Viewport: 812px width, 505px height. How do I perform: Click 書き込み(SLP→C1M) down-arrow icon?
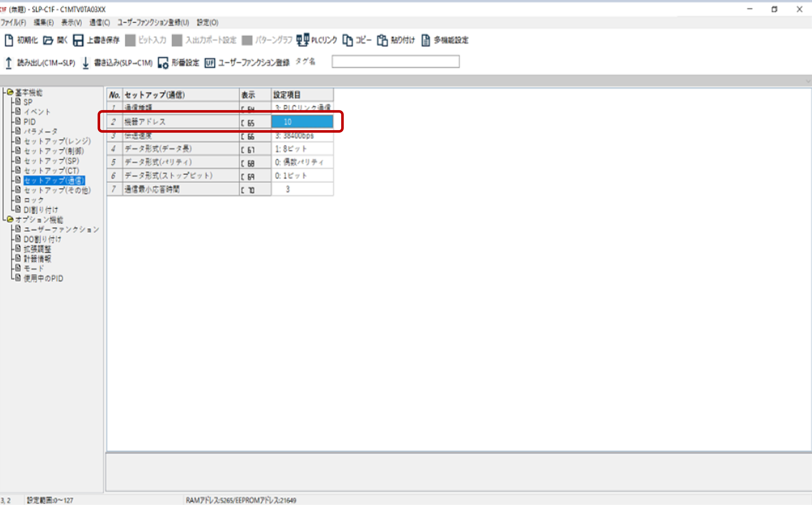pos(86,63)
